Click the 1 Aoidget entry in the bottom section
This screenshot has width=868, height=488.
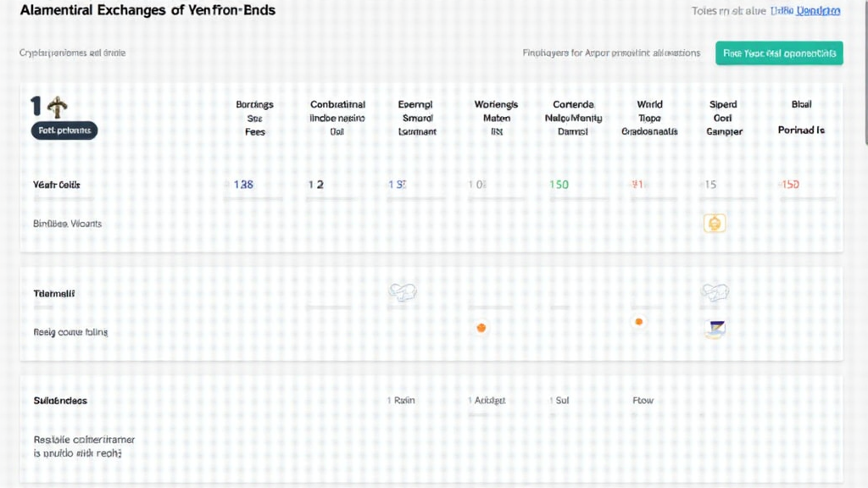[x=486, y=400]
